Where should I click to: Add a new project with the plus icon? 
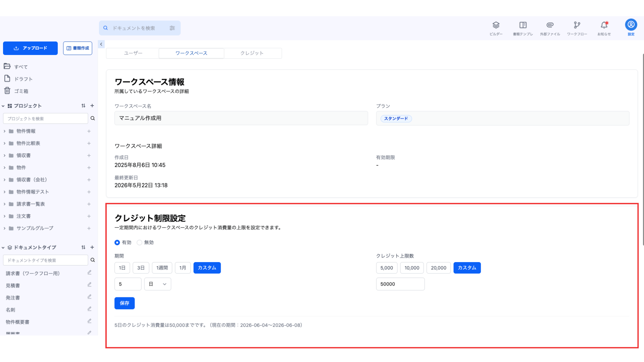pos(92,106)
